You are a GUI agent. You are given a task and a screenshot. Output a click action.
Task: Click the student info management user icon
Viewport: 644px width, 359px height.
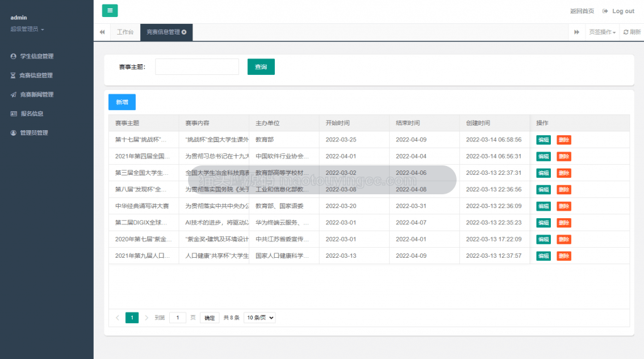[x=14, y=57]
